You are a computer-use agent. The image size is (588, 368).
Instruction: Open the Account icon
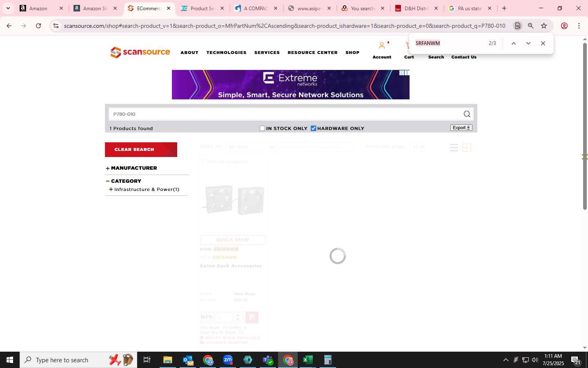click(x=382, y=45)
